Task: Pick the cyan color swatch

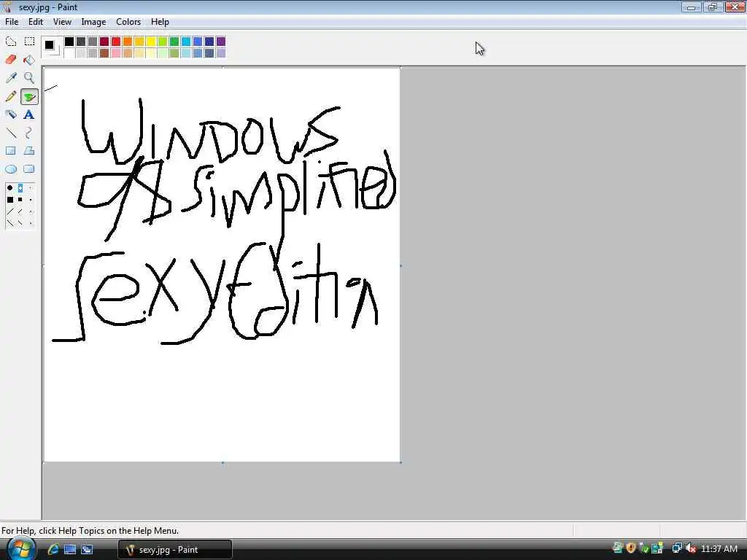Action: (x=186, y=42)
